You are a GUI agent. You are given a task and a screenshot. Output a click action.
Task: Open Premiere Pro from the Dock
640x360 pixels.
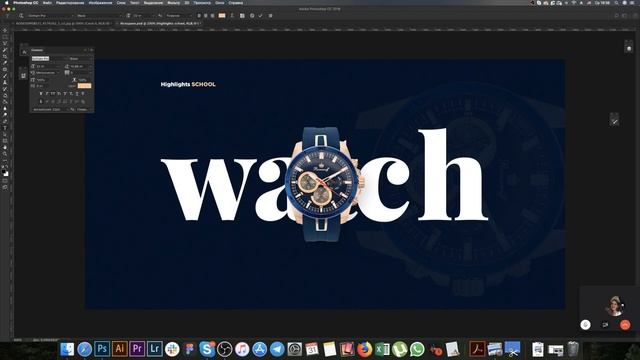coord(137,349)
